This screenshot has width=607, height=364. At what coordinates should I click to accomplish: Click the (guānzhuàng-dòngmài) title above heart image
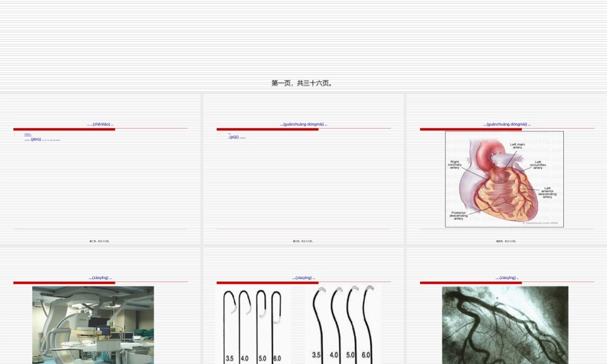pos(507,124)
